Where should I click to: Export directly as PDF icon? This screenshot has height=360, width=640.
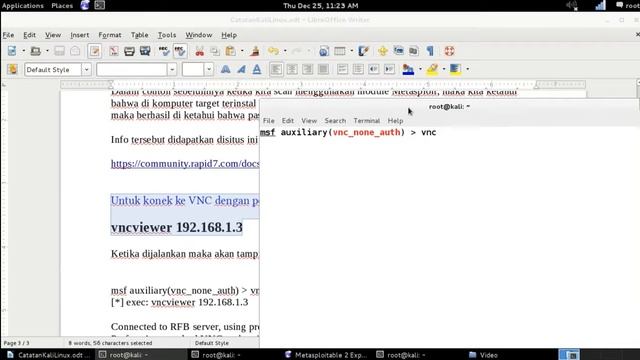[113, 51]
